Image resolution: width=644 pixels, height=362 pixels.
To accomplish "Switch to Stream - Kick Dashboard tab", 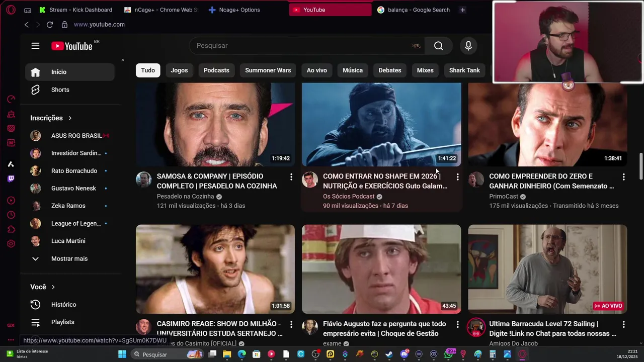I will coord(76,10).
